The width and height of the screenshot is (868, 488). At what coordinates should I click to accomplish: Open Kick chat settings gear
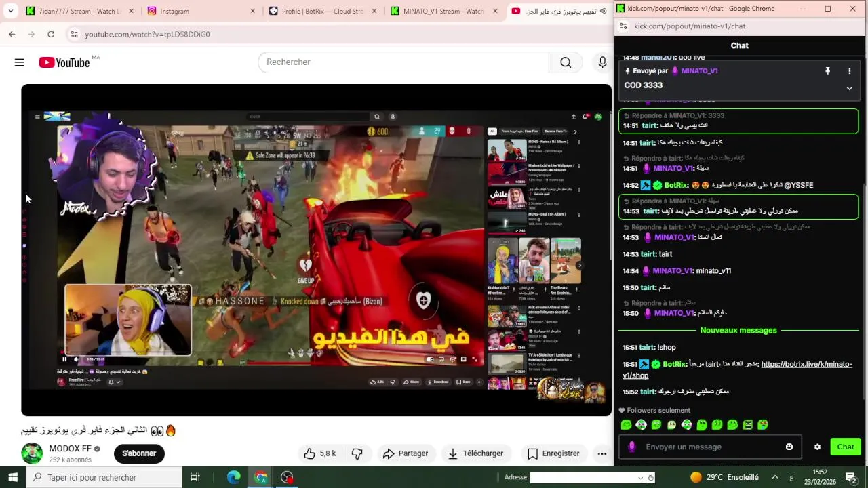point(817,447)
